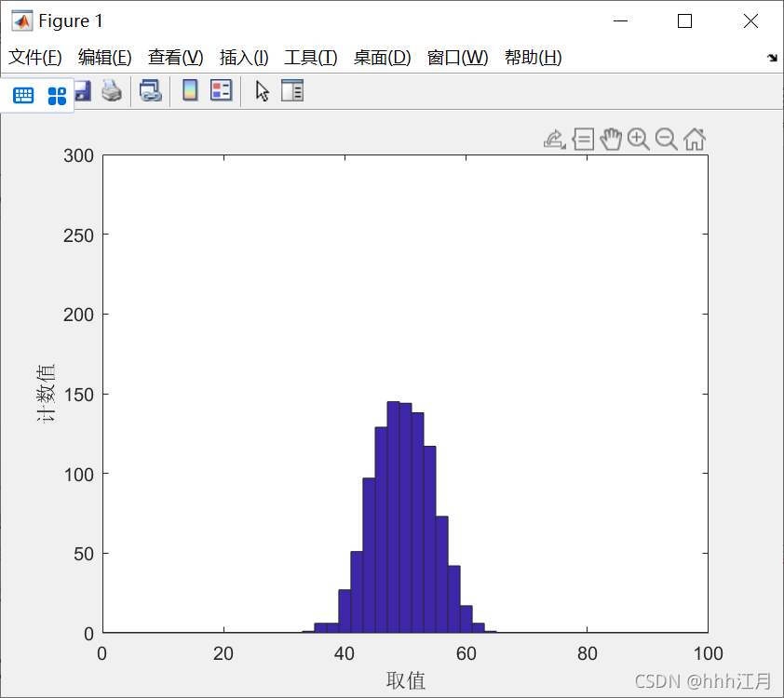Screen dimensions: 784x698
Task: Dock figure using arrow at menu bar's right end
Action: (772, 58)
